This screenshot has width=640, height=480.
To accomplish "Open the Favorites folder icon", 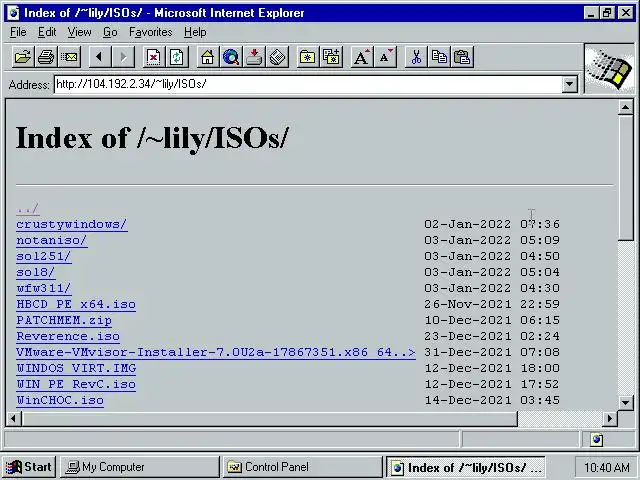I will coord(307,57).
